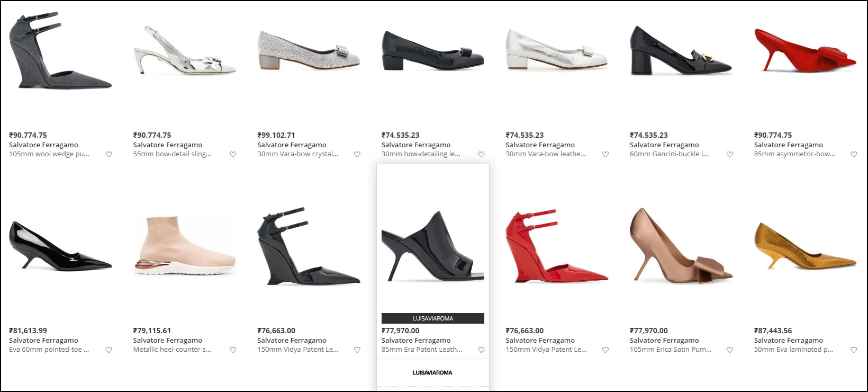868x392 pixels.
Task: Heart the 85mm asymmetric-bow red pump
Action: 854,155
